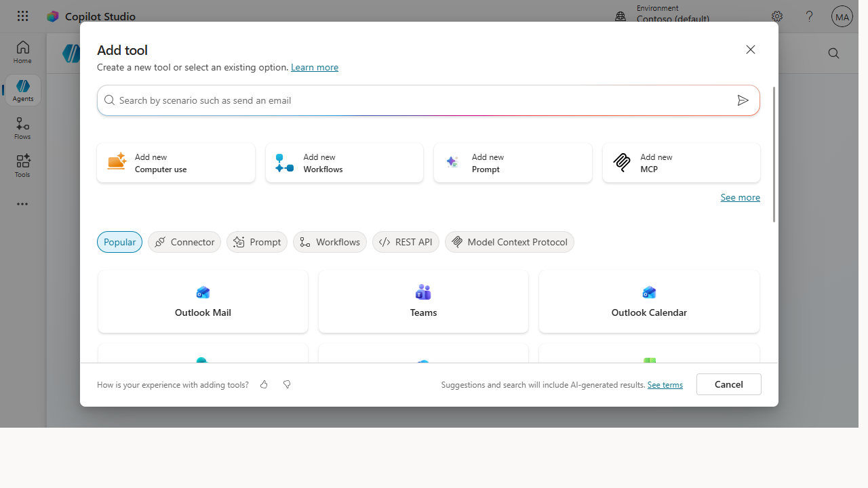Click the search by scenario input field
This screenshot has width=868, height=488.
coord(428,100)
